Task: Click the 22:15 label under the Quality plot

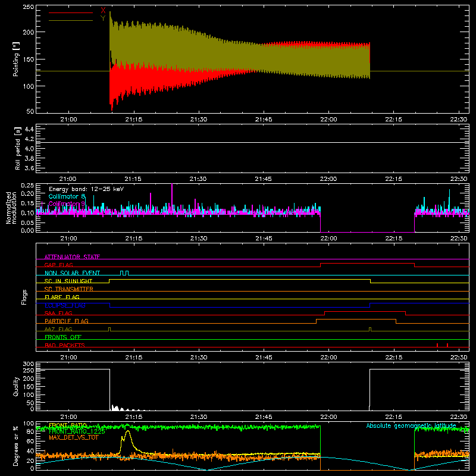Action: click(394, 417)
